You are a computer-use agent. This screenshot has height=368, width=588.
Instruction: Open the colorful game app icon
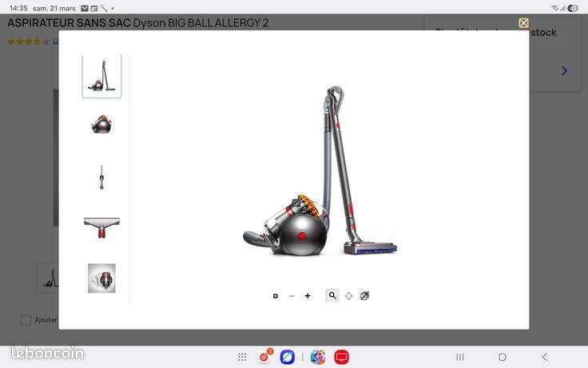(x=318, y=357)
